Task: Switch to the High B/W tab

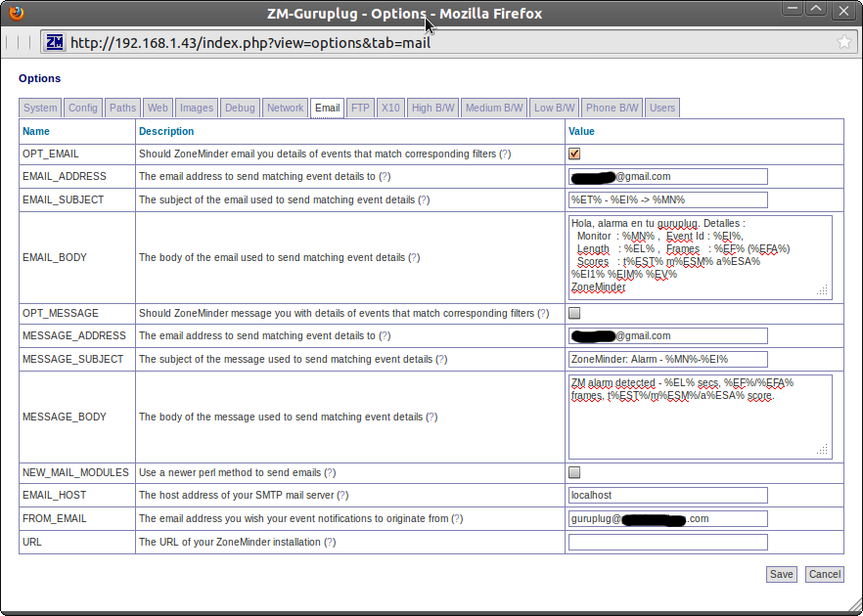Action: point(433,108)
